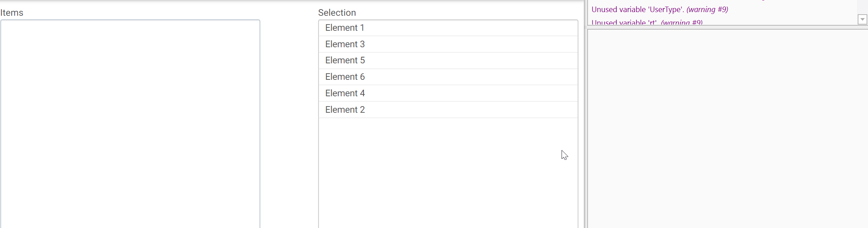The height and width of the screenshot is (228, 868).
Task: Click the italic warning #9 tag after 'UserType'
Action: 707,10
